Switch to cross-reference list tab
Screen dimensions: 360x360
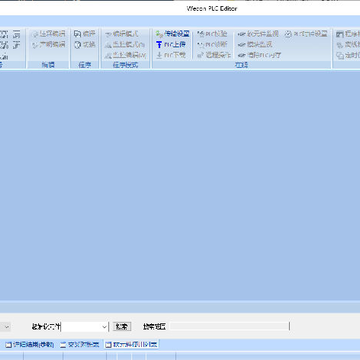coord(80,344)
